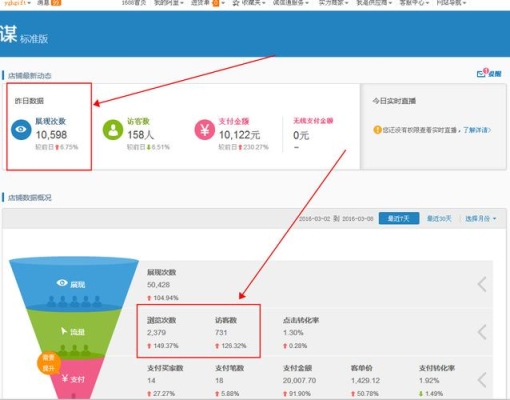Click the yen icon on the funnel 支付 layer

click(65, 379)
